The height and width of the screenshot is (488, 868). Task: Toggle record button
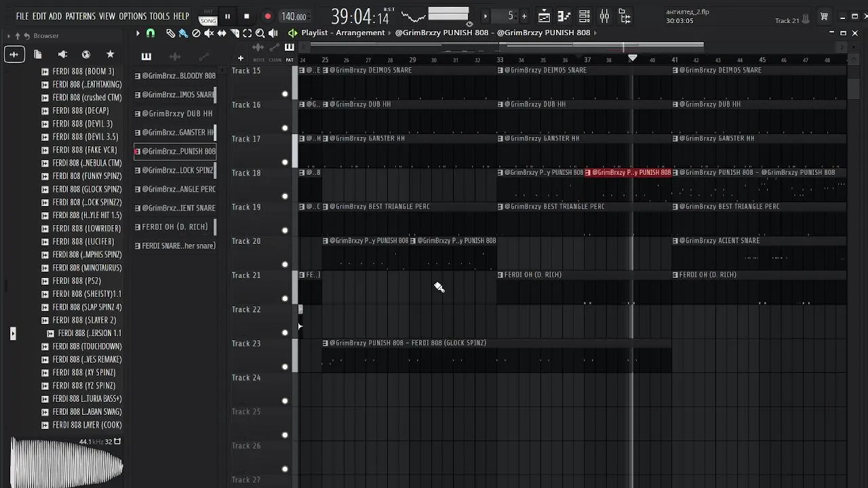click(x=268, y=16)
